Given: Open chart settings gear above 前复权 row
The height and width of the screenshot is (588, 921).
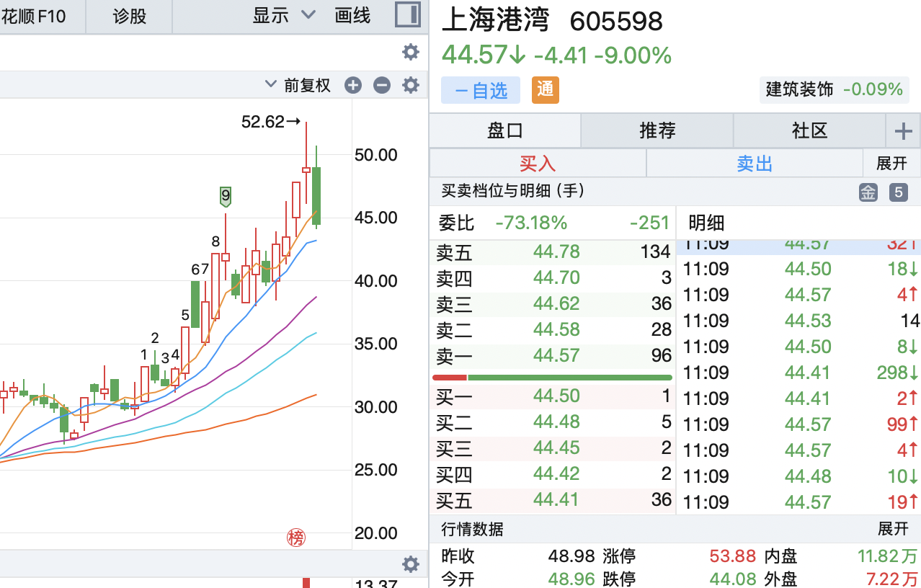Looking at the screenshot, I should 411,52.
